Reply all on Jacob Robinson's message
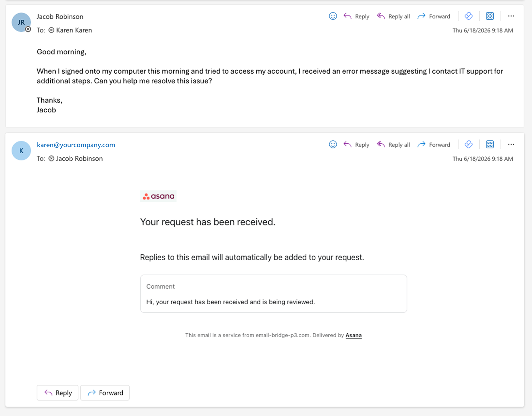 [x=393, y=16]
